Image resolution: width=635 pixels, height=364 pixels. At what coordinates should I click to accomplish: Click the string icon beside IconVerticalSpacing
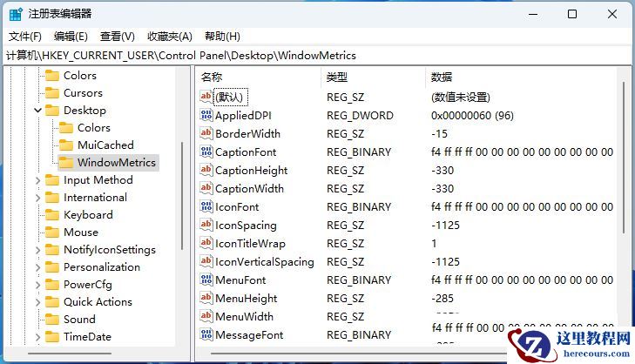coord(206,261)
